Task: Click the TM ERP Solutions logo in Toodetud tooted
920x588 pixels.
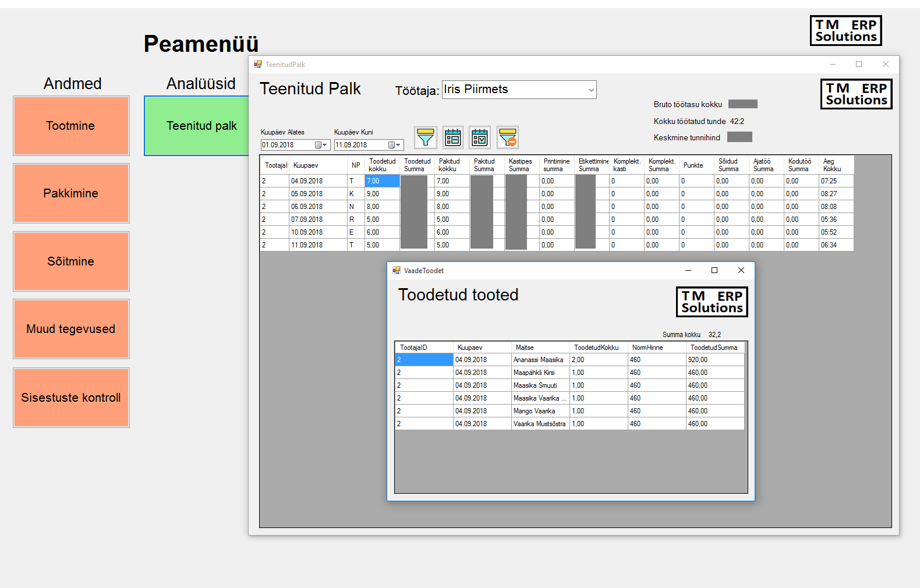Action: pyautogui.click(x=712, y=302)
